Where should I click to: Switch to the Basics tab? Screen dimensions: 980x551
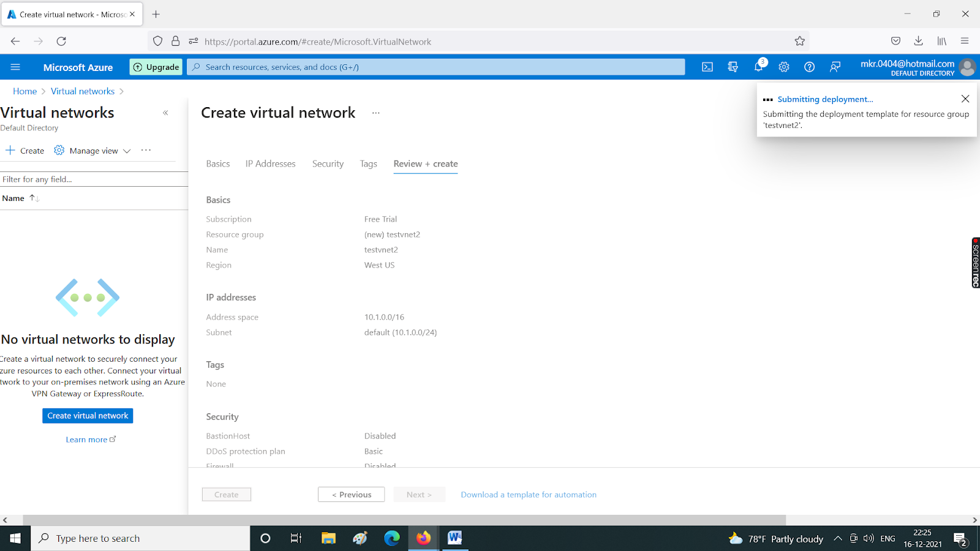click(218, 164)
